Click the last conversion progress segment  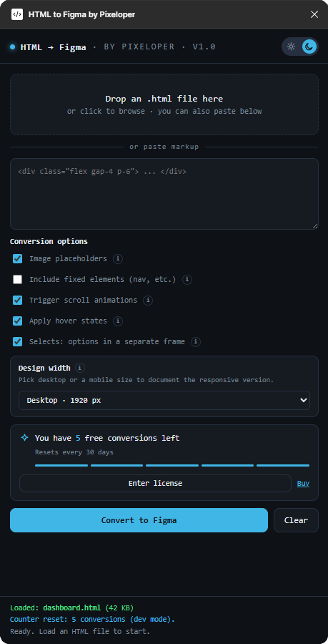tap(283, 465)
